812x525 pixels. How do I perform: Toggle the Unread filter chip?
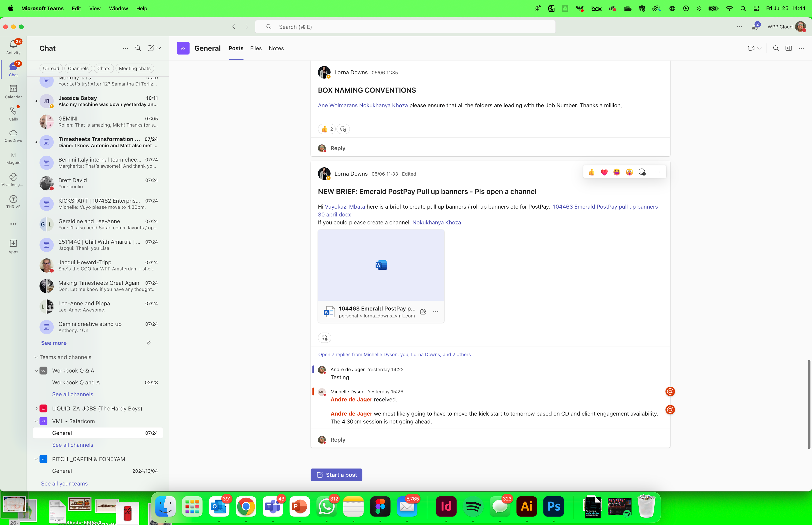(x=51, y=69)
